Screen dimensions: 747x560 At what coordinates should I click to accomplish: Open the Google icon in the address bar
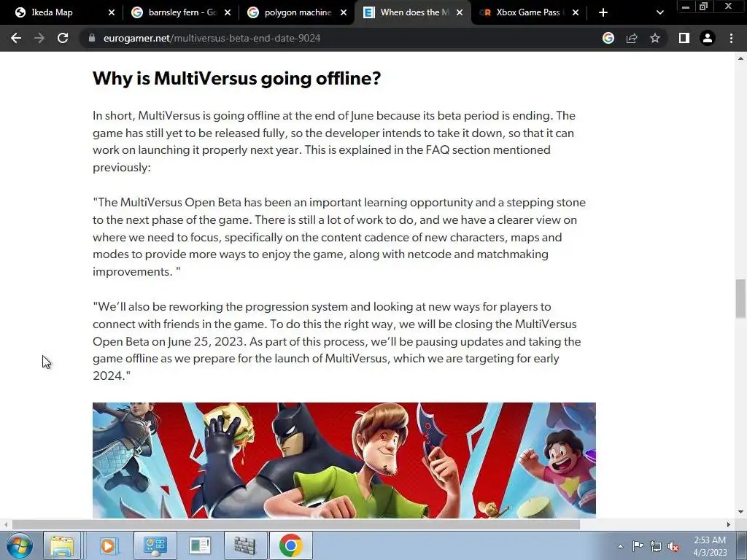click(608, 38)
